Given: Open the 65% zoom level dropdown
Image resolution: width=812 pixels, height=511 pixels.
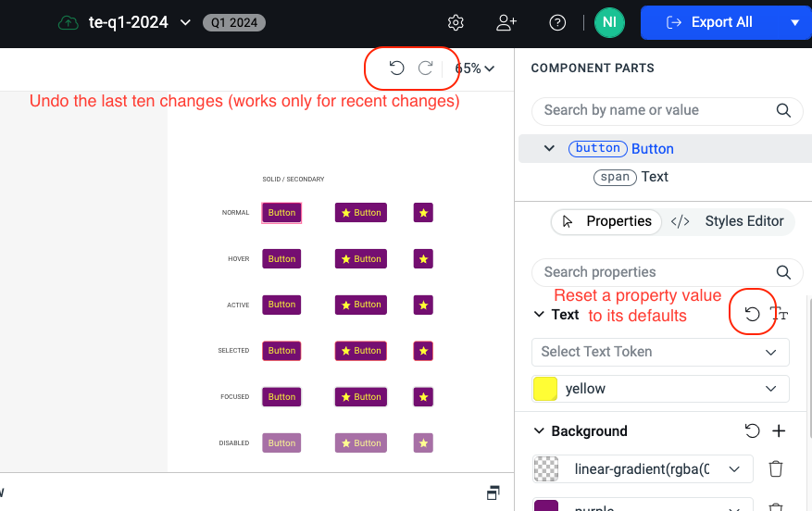Looking at the screenshot, I should [475, 68].
